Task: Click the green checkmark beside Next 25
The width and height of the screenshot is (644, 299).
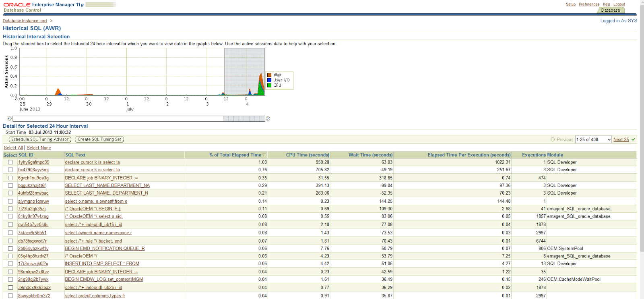Action: [633, 139]
